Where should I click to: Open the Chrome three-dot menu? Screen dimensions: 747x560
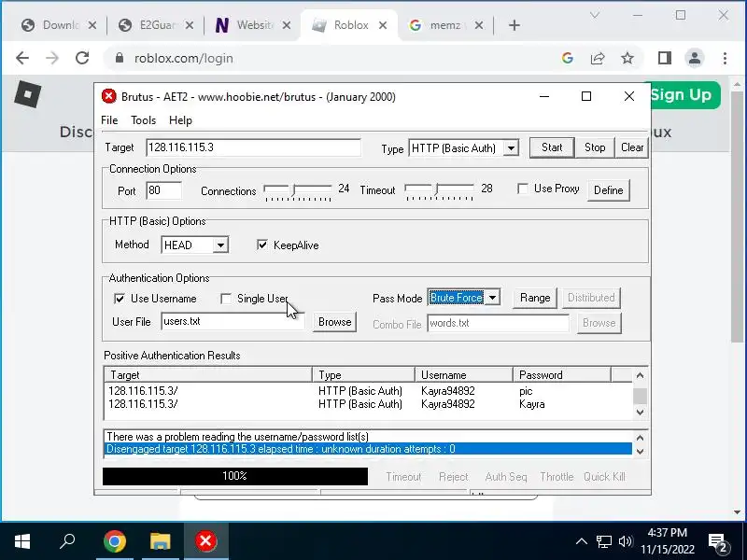pyautogui.click(x=725, y=58)
